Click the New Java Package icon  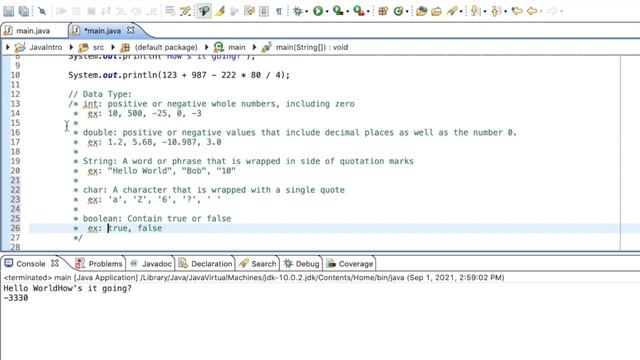coord(383,11)
